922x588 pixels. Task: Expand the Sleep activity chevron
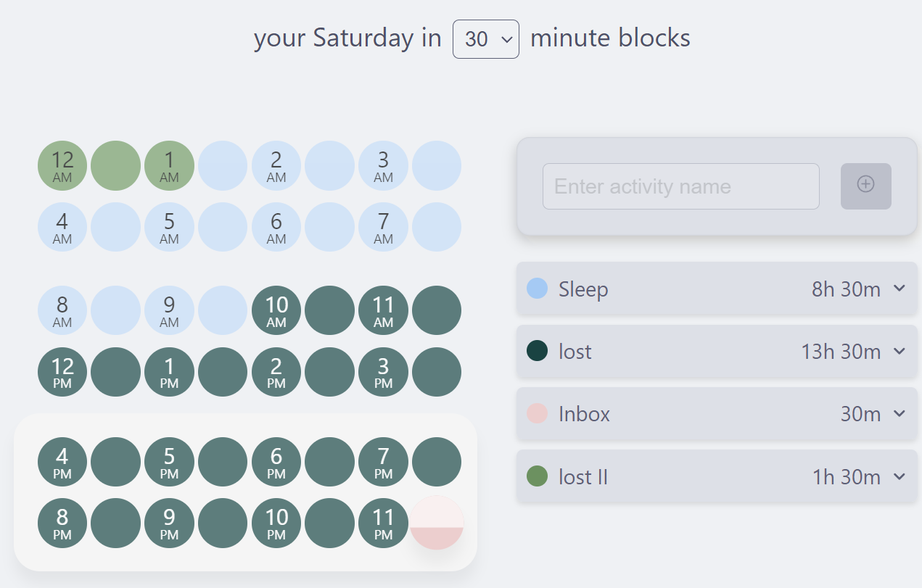coord(900,289)
